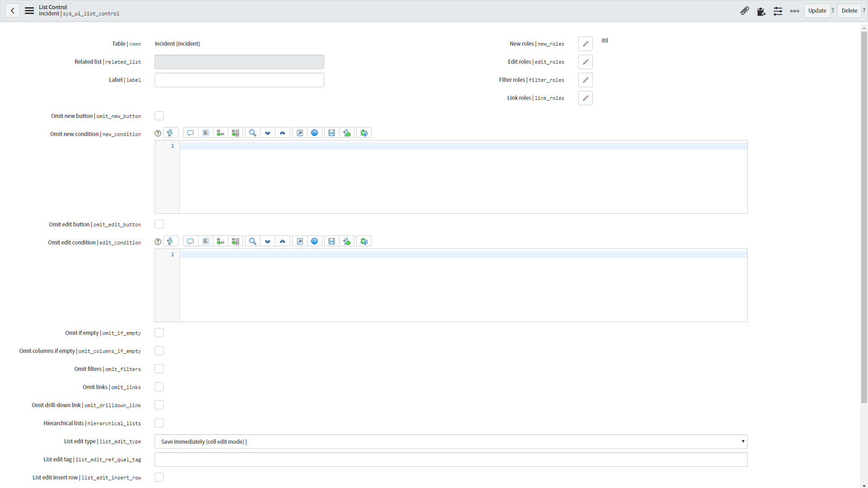
Task: Click the vertical scrollbar on the right
Action: [864, 217]
